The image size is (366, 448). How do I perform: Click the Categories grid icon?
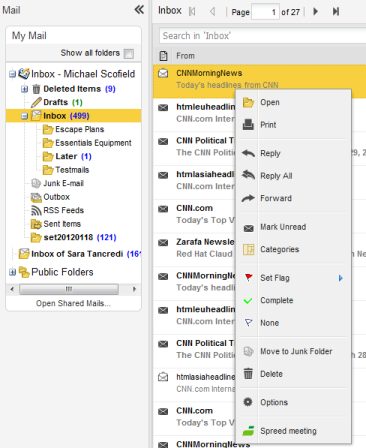[x=249, y=249]
